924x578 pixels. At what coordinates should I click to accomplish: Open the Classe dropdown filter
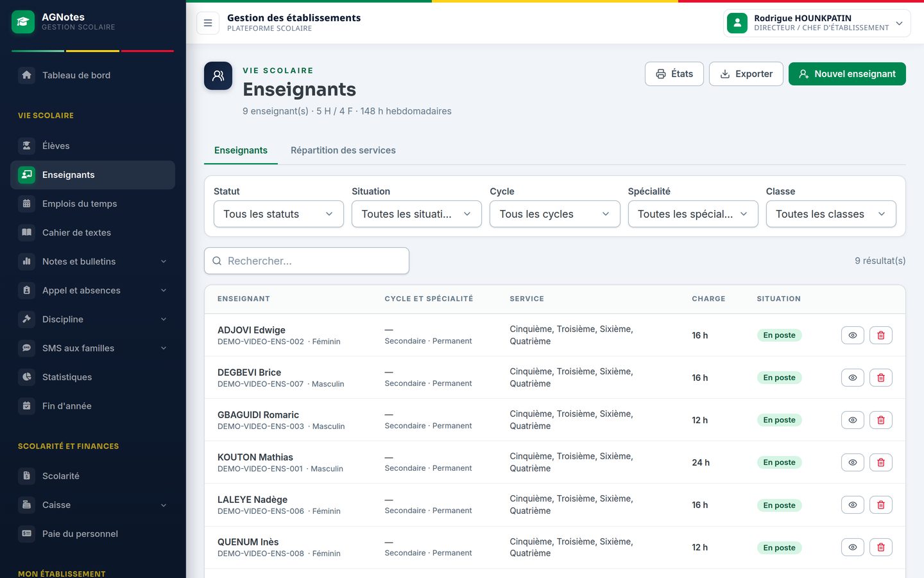pyautogui.click(x=831, y=214)
